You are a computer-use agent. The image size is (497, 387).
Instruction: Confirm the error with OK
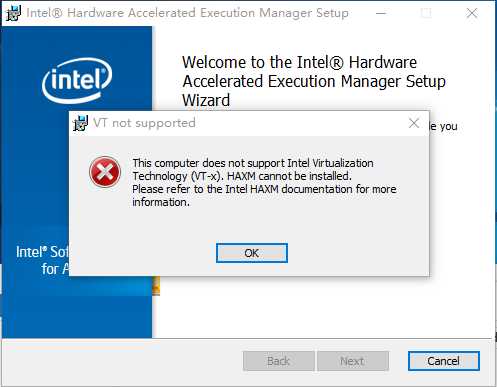point(252,253)
